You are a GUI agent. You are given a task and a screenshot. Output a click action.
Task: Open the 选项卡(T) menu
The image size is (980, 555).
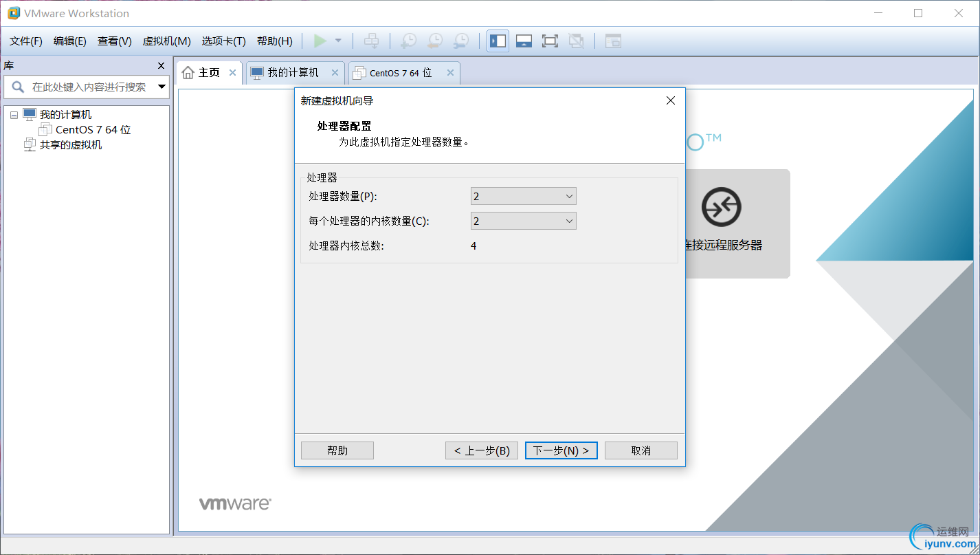click(x=223, y=41)
